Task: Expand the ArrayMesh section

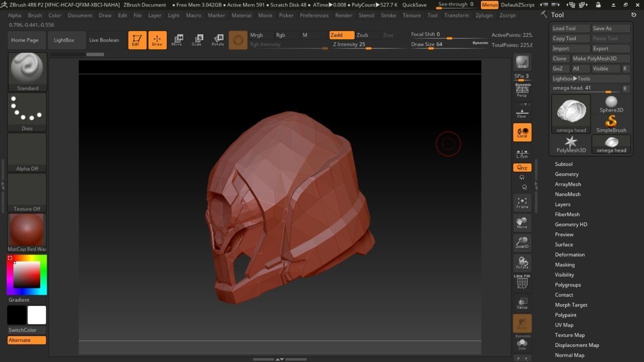Action: point(568,184)
